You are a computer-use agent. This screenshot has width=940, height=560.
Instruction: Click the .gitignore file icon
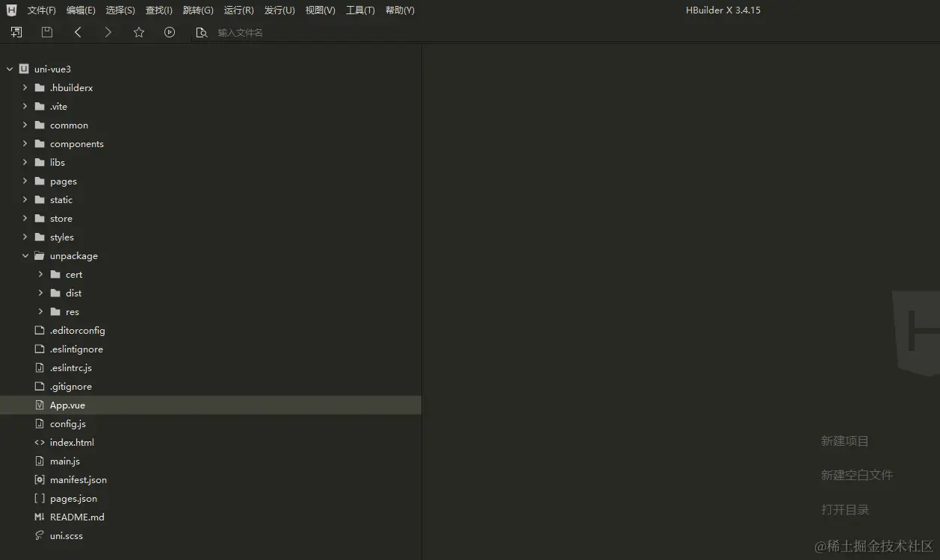pyautogui.click(x=40, y=386)
